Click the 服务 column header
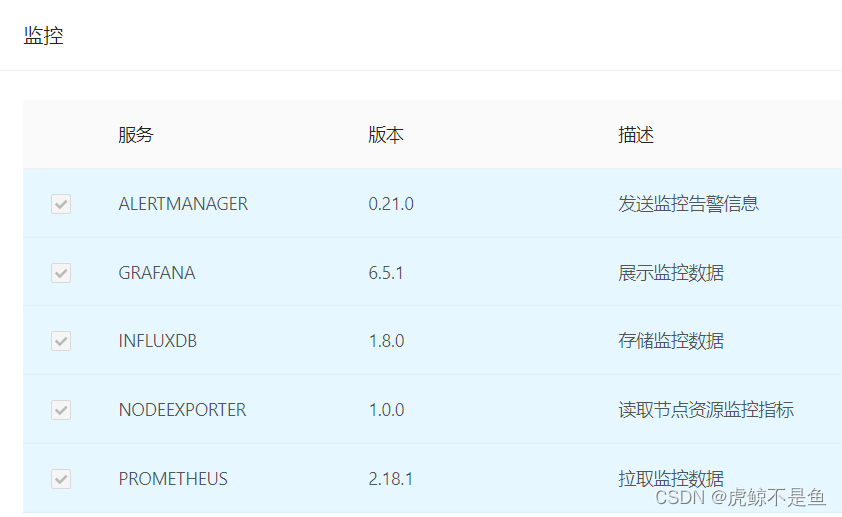The height and width of the screenshot is (517, 842). 136,135
